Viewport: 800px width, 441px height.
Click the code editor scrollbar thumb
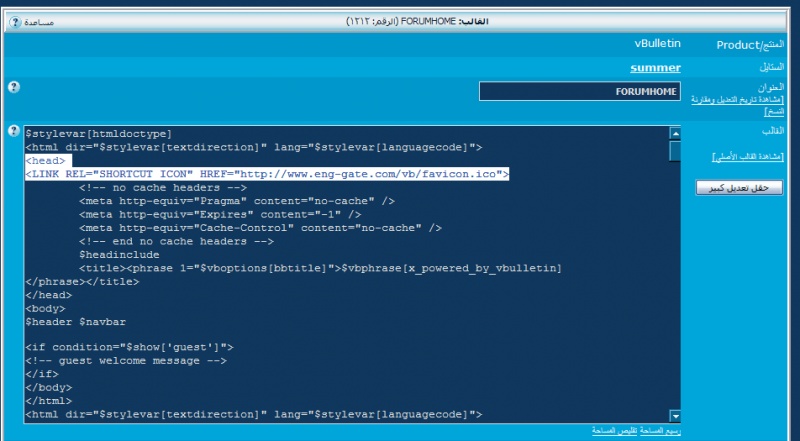click(x=675, y=150)
